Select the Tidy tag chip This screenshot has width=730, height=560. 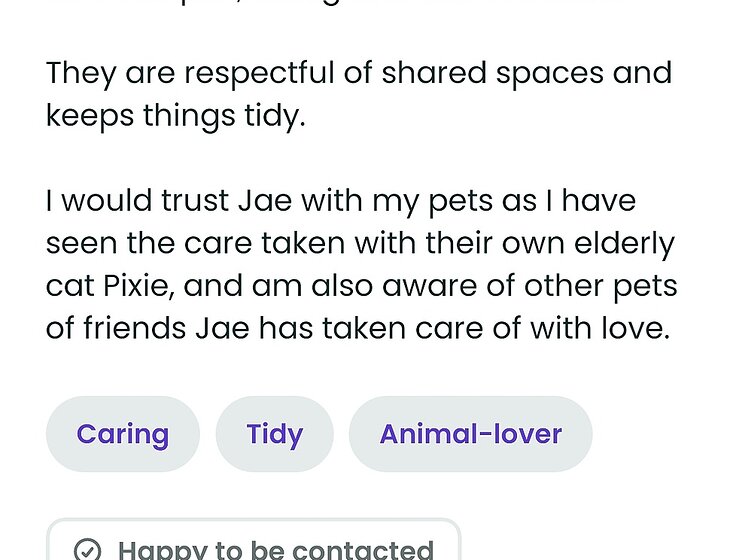[274, 434]
